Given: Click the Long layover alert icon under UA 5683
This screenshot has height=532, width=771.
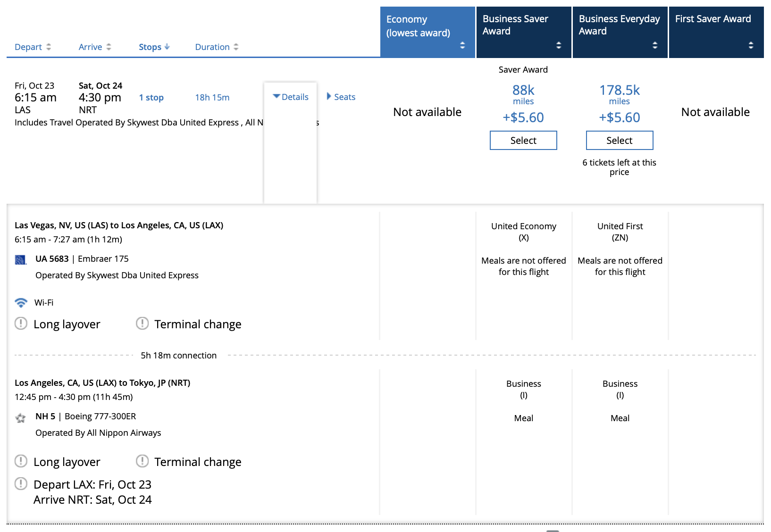Looking at the screenshot, I should point(21,323).
